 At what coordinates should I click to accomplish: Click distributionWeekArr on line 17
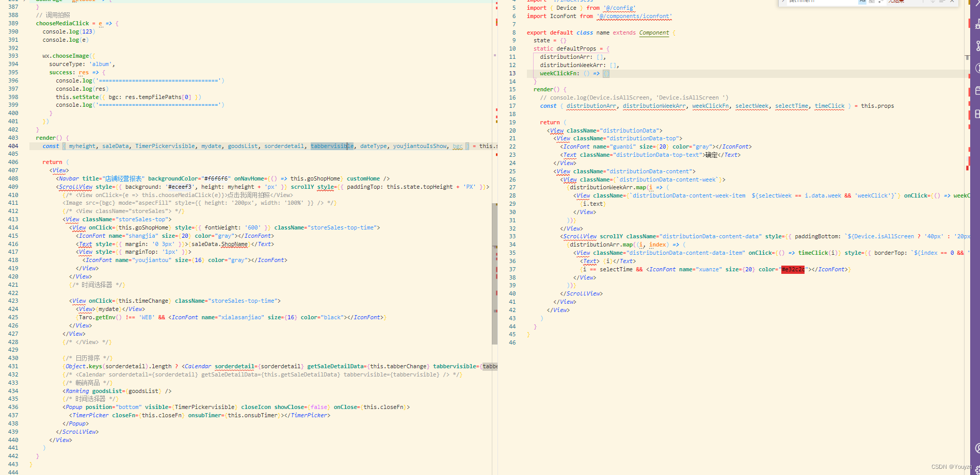pos(654,106)
